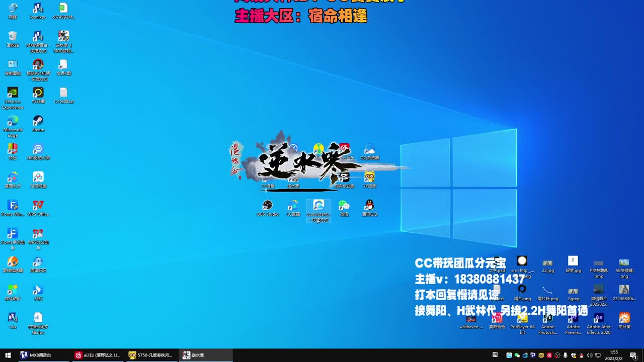644x362 pixels.
Task: Switch to 5750-几度春秋月 taskbar window
Action: pos(151,355)
